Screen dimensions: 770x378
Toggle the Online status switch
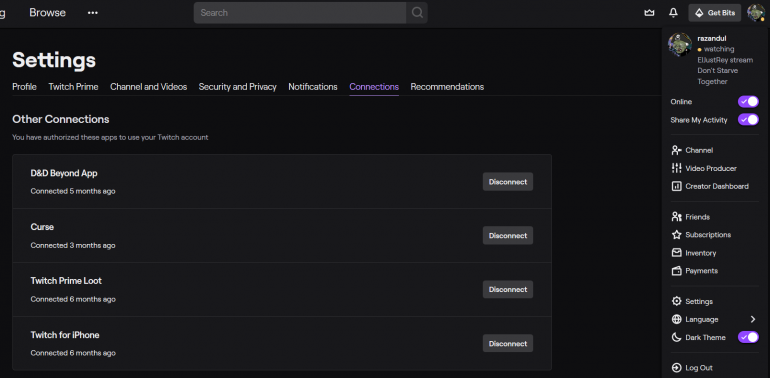tap(748, 102)
